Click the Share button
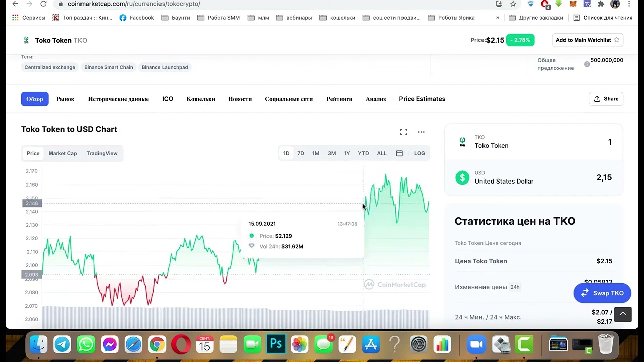 click(606, 99)
